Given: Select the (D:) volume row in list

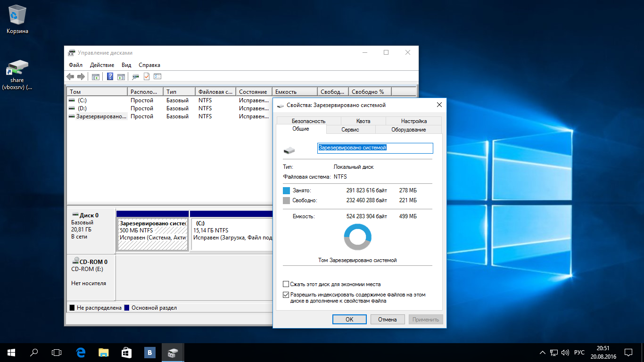Looking at the screenshot, I should 82,108.
